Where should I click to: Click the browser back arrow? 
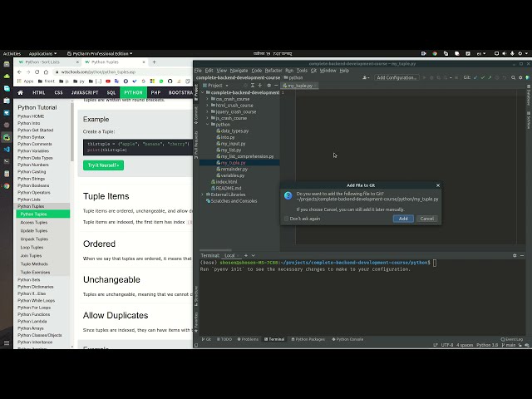(19, 72)
